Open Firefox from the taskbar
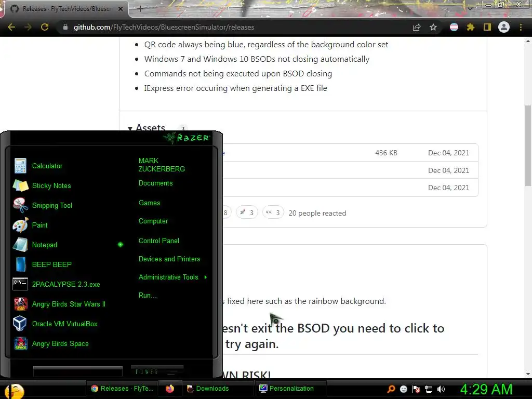Screen dimensions: 532x399 [170, 389]
